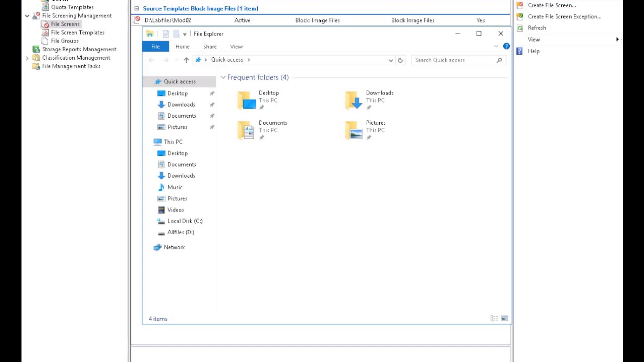Open Downloads under This PC
Image resolution: width=644 pixels, height=362 pixels.
click(181, 176)
